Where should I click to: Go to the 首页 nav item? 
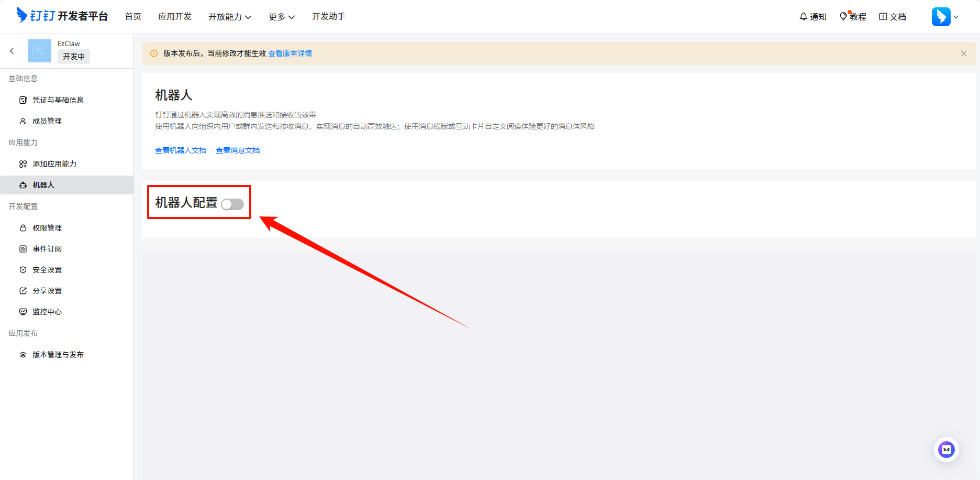pyautogui.click(x=133, y=17)
